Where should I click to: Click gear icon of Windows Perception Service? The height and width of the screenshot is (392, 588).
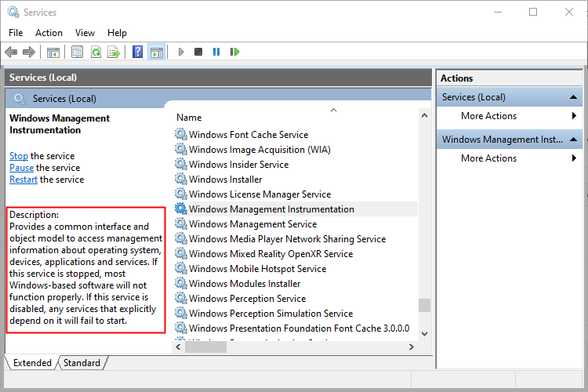point(181,298)
